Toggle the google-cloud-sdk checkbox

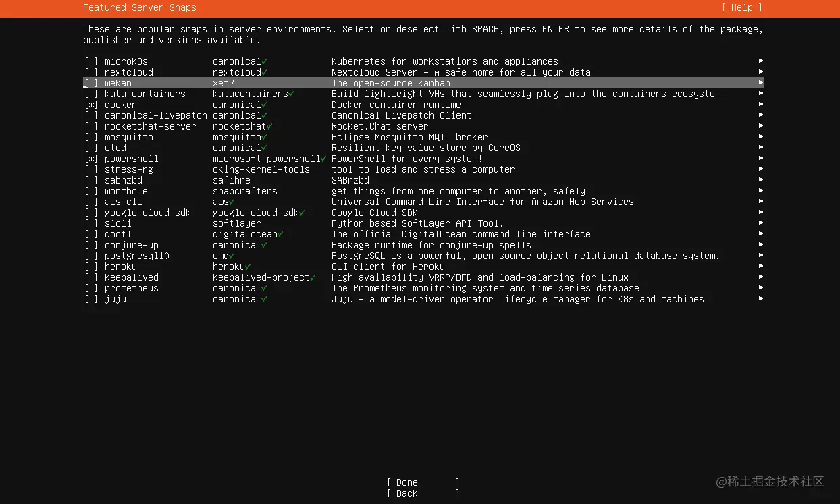click(x=91, y=213)
